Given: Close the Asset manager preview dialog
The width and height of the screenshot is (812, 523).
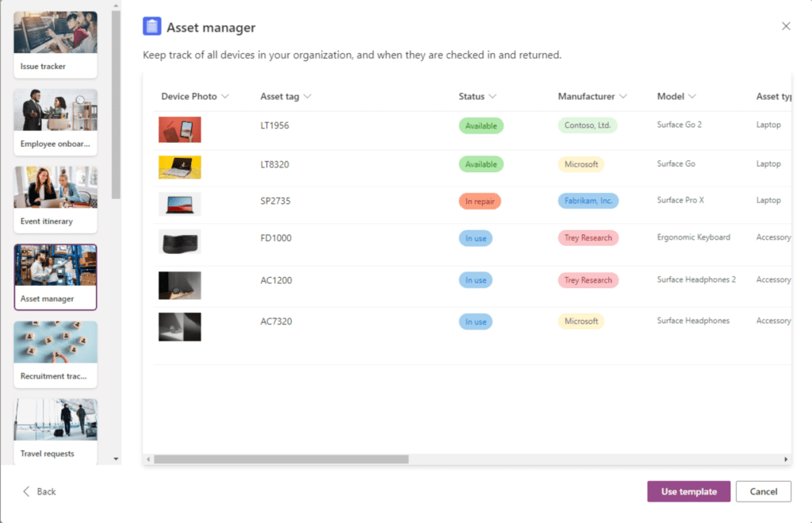Looking at the screenshot, I should click(786, 25).
